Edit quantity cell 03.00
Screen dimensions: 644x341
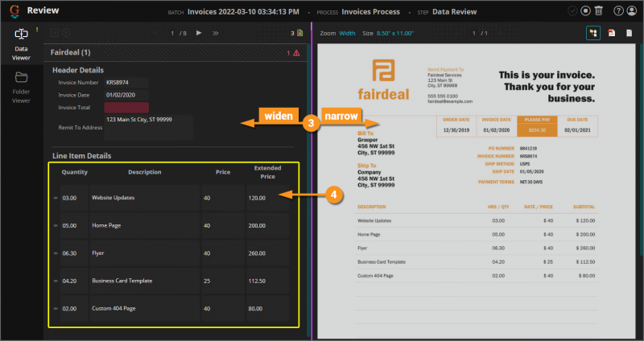(x=74, y=198)
